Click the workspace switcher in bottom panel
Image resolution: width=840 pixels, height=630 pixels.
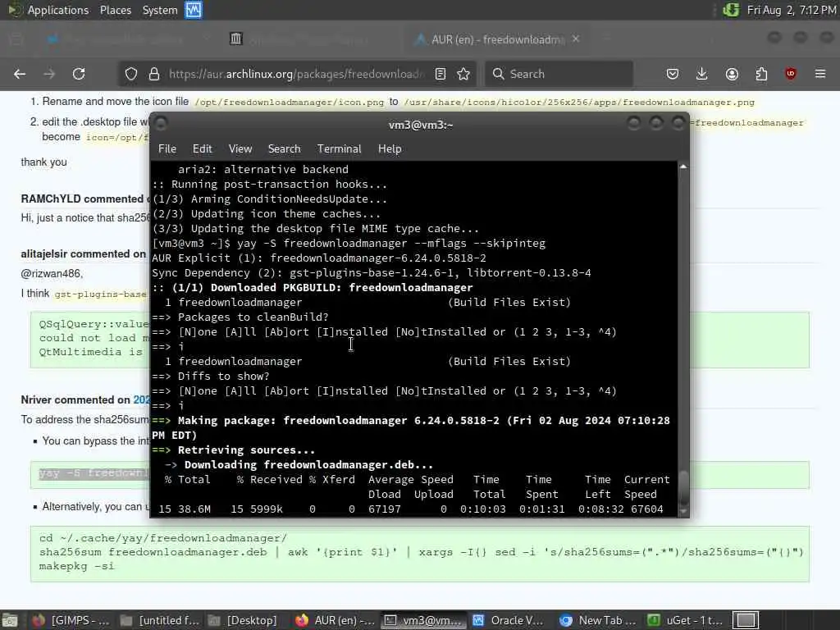click(746, 620)
